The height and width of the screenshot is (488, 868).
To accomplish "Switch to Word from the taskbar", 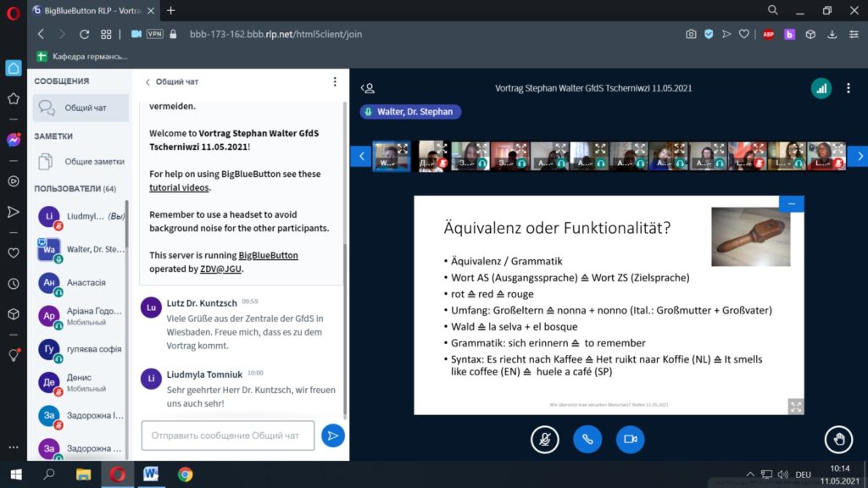I will [151, 474].
